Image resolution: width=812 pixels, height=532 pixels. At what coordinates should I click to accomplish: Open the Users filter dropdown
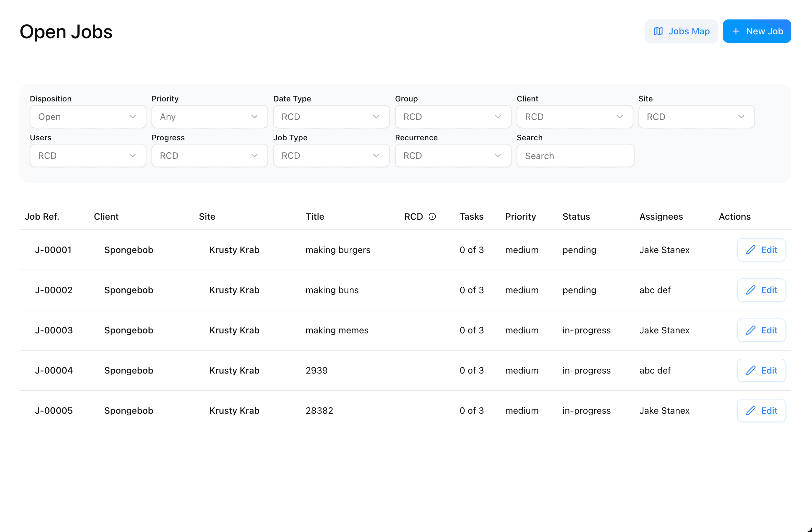(88, 156)
